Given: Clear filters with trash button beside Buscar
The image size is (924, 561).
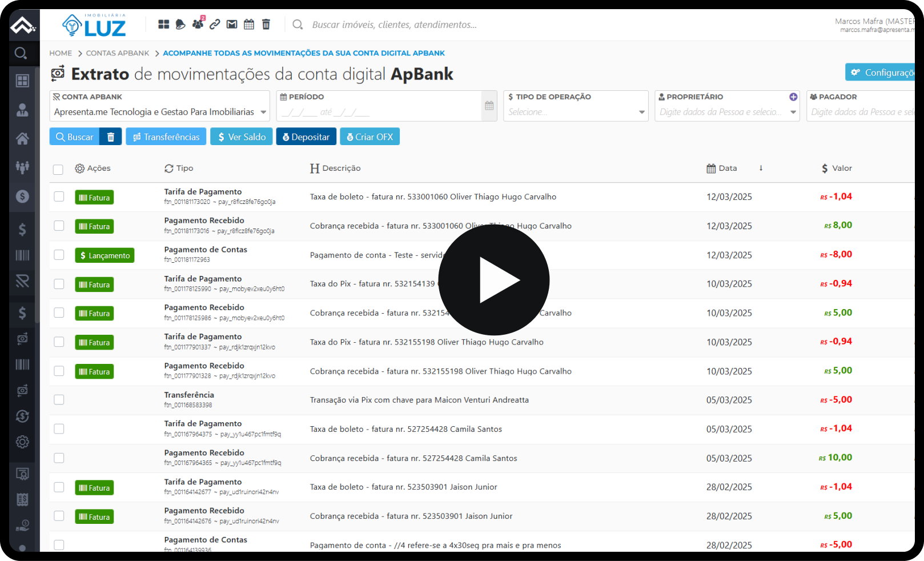Looking at the screenshot, I should tap(111, 137).
